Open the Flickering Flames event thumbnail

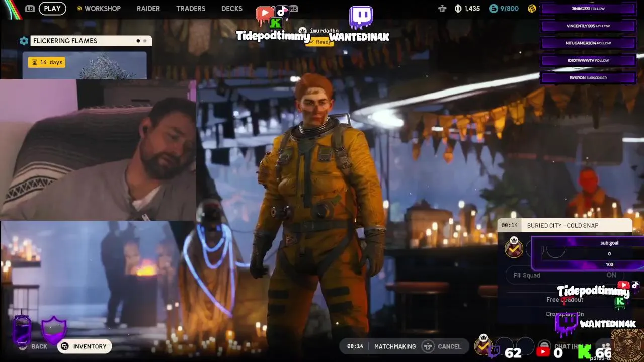tap(85, 65)
